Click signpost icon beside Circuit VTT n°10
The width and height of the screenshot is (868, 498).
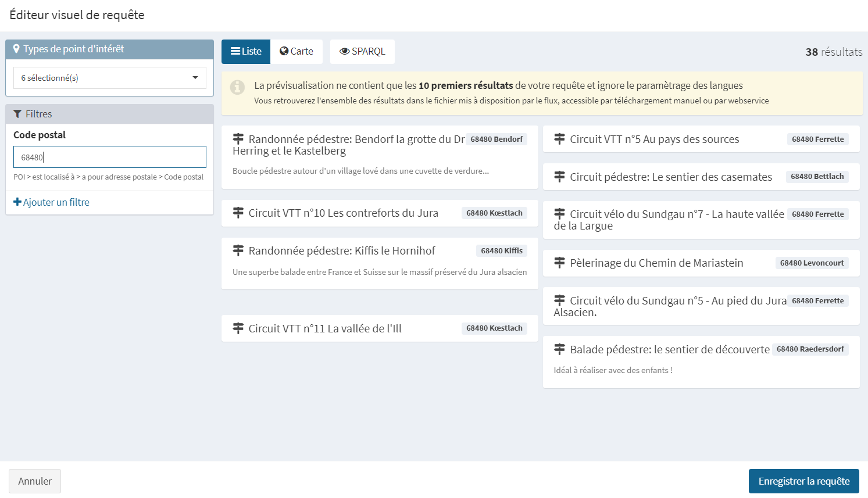coord(238,213)
